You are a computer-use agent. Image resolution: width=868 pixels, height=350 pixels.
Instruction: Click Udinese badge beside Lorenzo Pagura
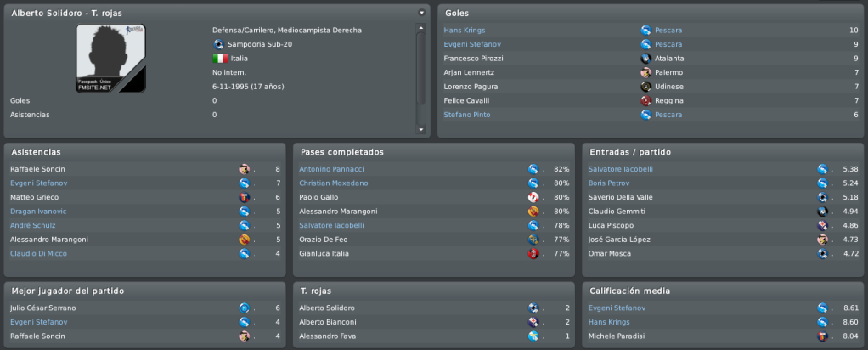pos(645,87)
